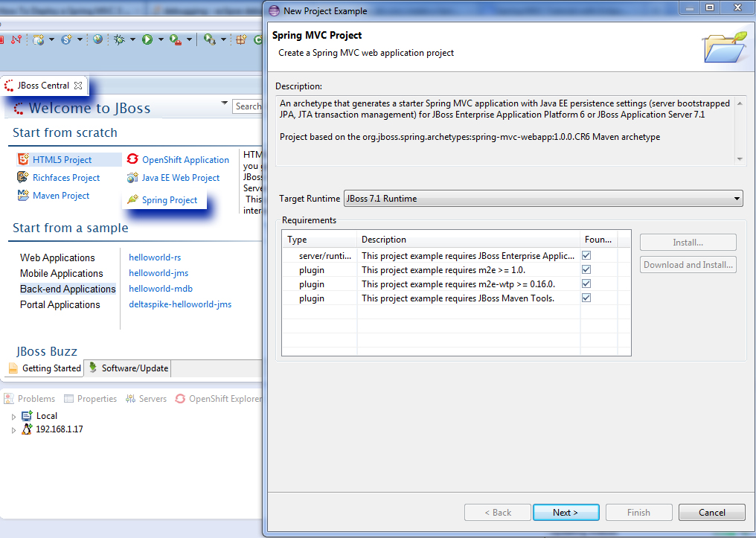Open the new web project dropdown arrow
Image resolution: width=756 pixels, height=538 pixels.
pyautogui.click(x=51, y=39)
